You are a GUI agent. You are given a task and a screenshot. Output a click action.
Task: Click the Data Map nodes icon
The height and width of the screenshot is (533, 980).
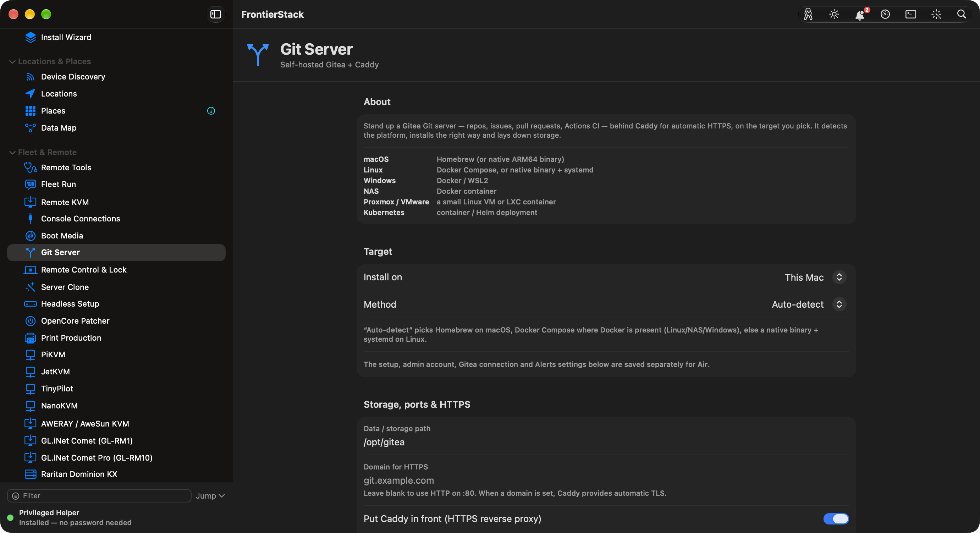[x=31, y=128]
